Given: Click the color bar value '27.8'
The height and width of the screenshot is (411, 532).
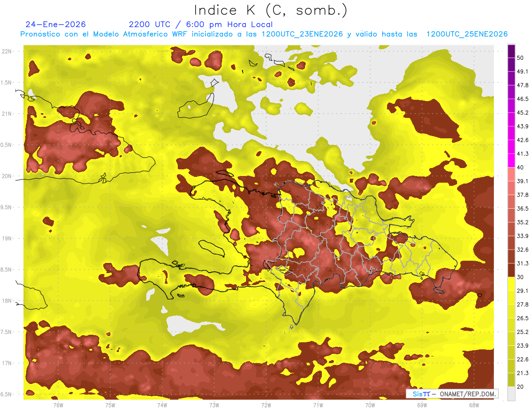Looking at the screenshot, I should (523, 305).
